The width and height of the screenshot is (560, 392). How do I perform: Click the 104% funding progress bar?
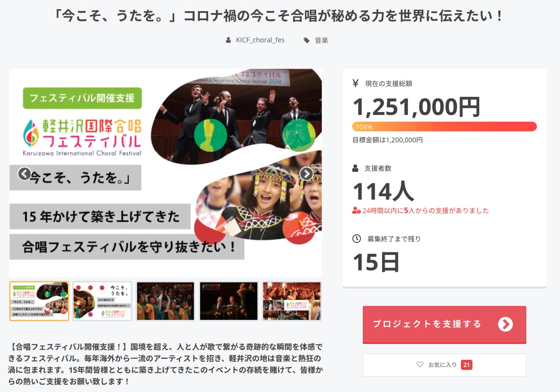[x=444, y=127]
